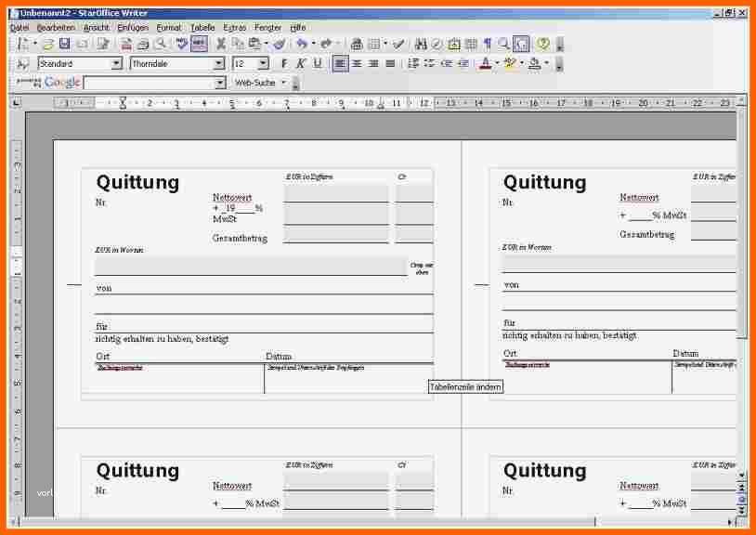
Task: Toggle numbered list
Action: pyautogui.click(x=413, y=63)
